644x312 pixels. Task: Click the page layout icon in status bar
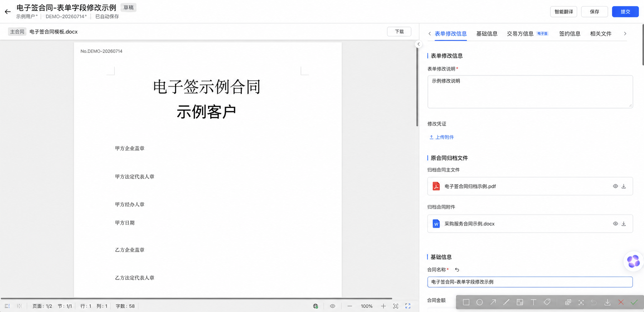click(19, 306)
